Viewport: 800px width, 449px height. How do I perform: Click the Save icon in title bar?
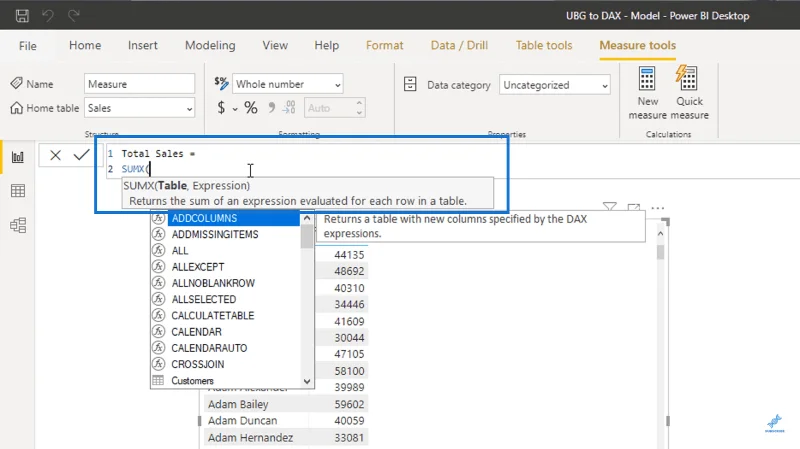22,16
